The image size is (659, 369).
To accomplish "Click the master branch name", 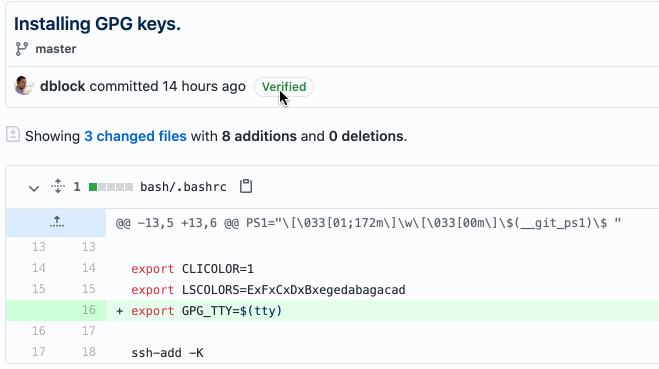I will pyautogui.click(x=56, y=49).
